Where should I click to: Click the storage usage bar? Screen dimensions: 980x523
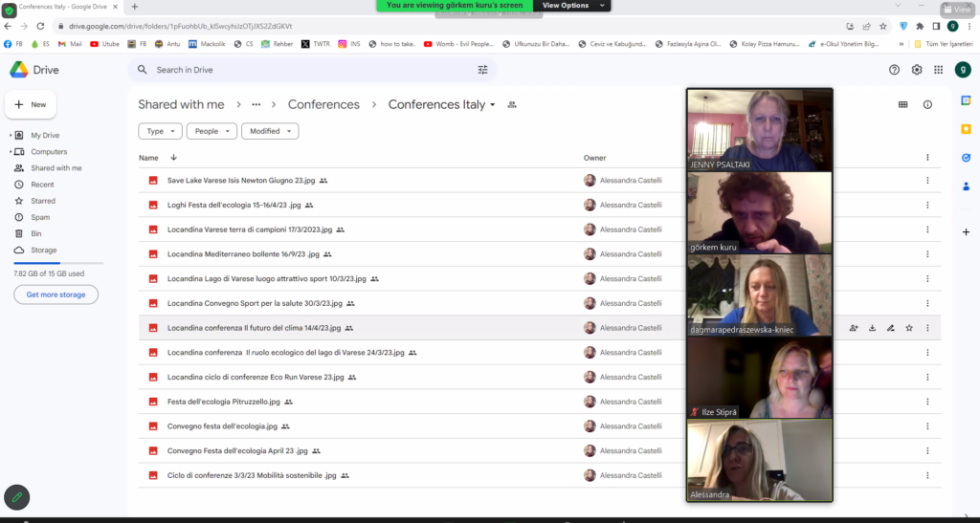tap(58, 262)
